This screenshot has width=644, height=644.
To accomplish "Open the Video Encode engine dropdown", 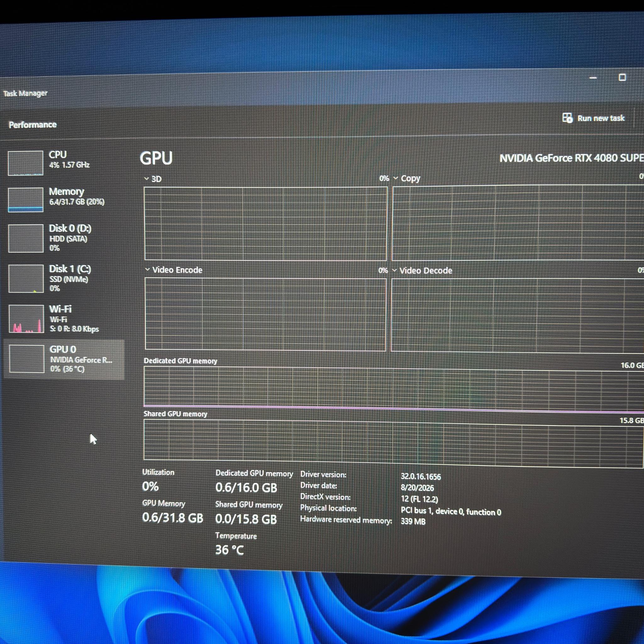I will pyautogui.click(x=147, y=269).
